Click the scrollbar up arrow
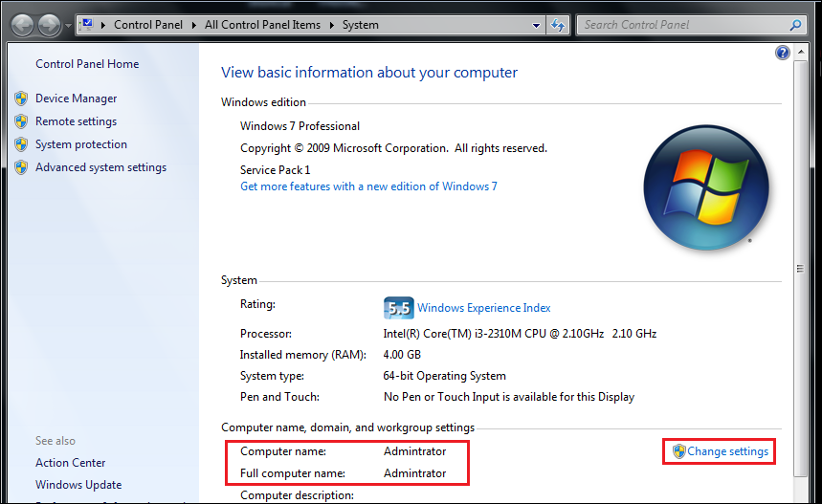The width and height of the screenshot is (822, 504). pyautogui.click(x=801, y=52)
